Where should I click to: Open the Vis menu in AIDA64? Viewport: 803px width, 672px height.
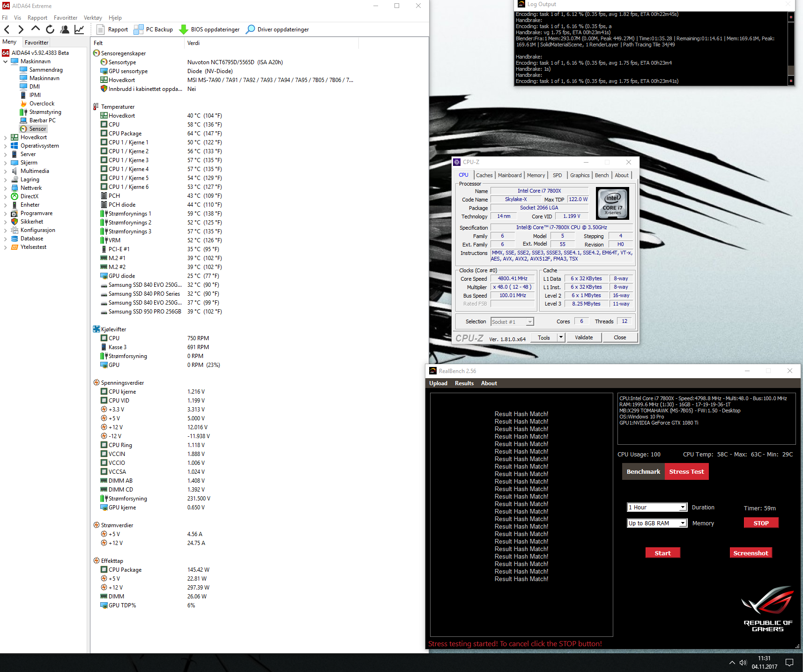point(18,18)
